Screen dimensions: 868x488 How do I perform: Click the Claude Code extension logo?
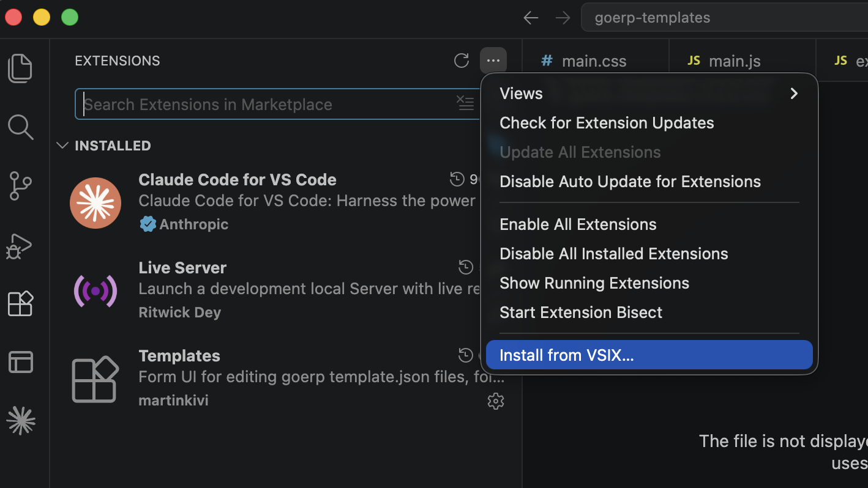(x=95, y=203)
